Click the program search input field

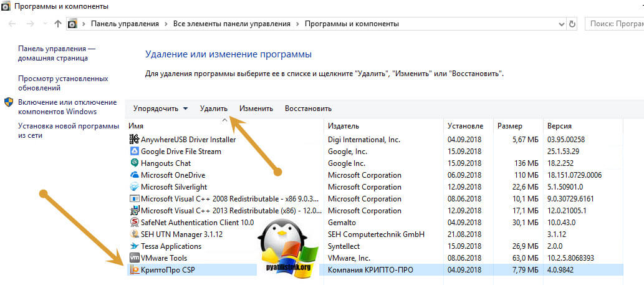click(615, 24)
